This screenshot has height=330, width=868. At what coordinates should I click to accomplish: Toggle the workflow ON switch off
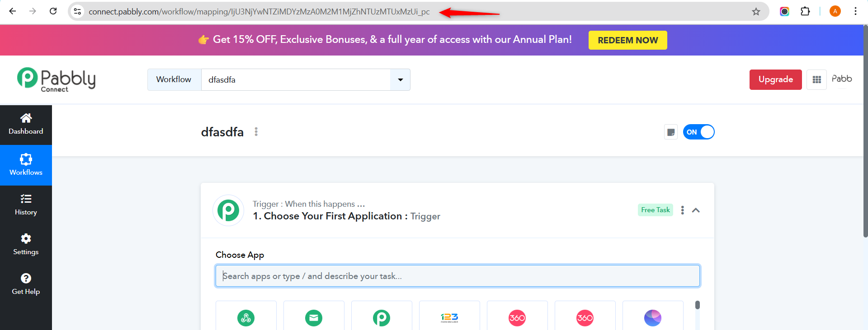point(698,132)
